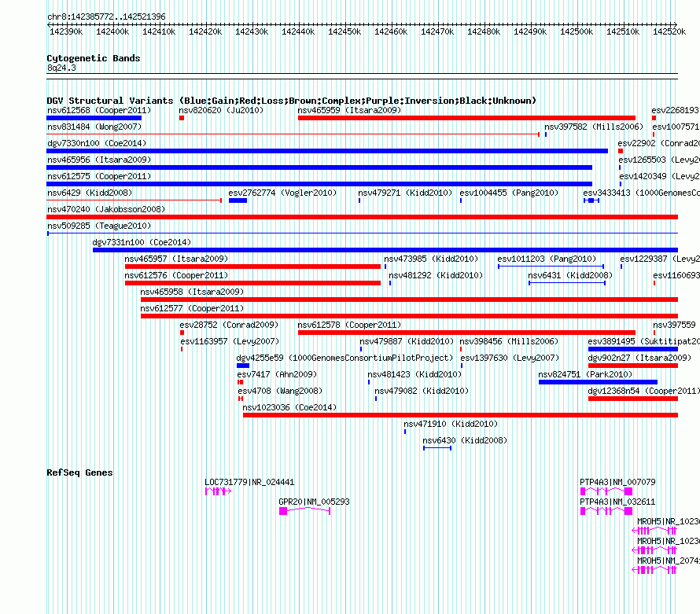
Task: Click variant esv1163957 (Levy2007) label
Action: (x=230, y=341)
